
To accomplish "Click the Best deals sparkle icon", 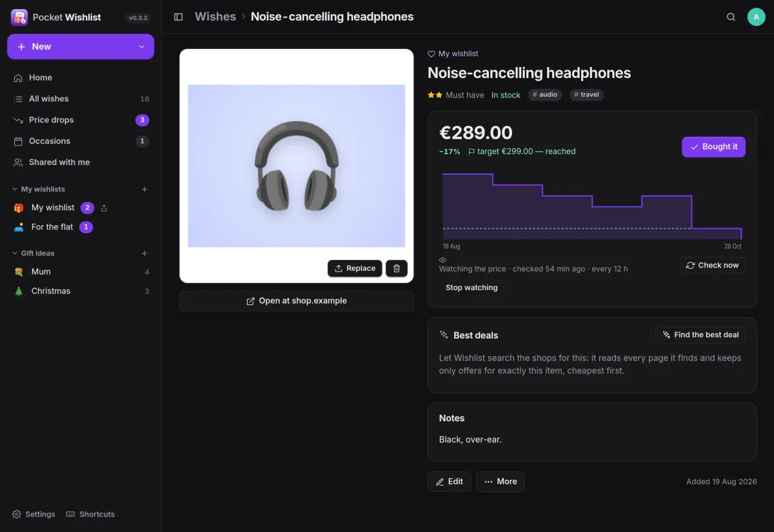I will tap(444, 335).
